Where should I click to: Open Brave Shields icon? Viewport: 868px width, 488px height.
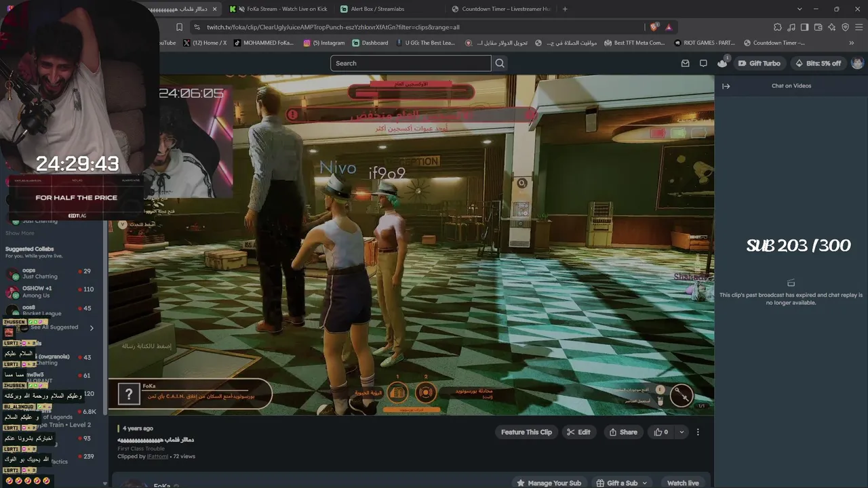(x=654, y=27)
